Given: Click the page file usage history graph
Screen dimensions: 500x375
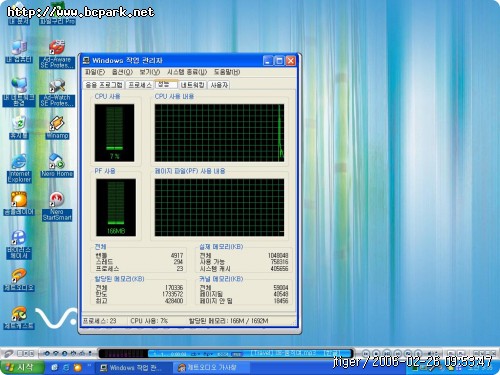Looking at the screenshot, I should [x=219, y=207].
